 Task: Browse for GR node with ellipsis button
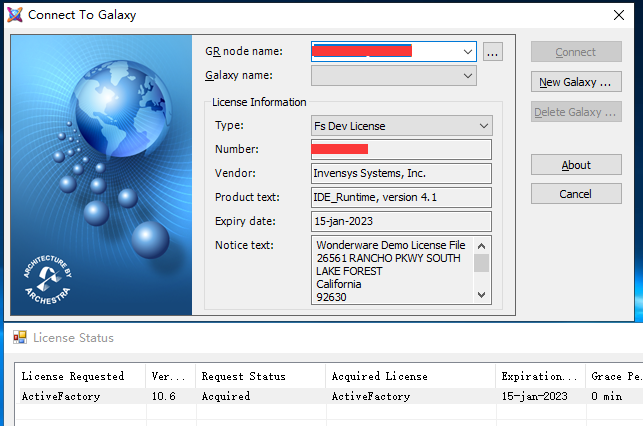tap(493, 52)
